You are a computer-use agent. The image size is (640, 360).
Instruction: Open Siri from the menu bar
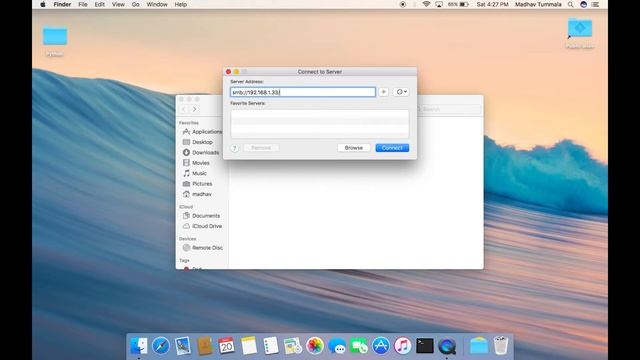[x=584, y=4]
